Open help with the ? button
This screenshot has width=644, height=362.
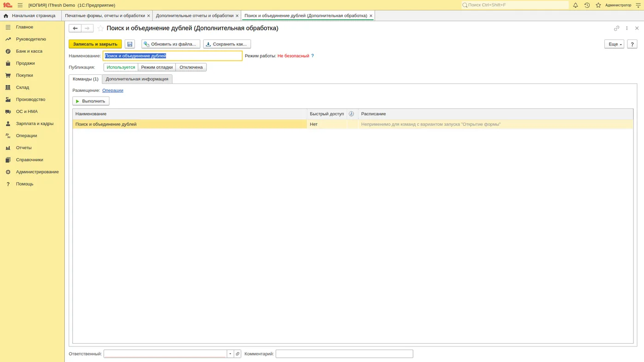click(632, 44)
